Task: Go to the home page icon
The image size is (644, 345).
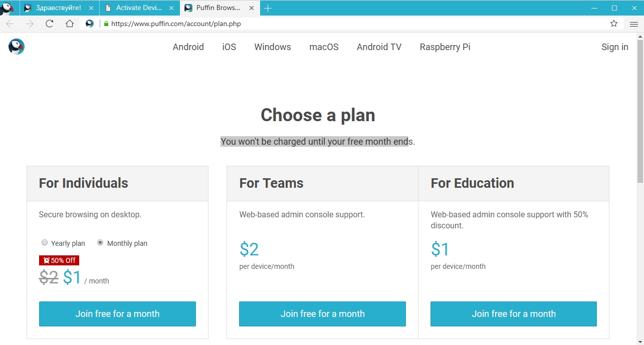Action: pyautogui.click(x=70, y=24)
